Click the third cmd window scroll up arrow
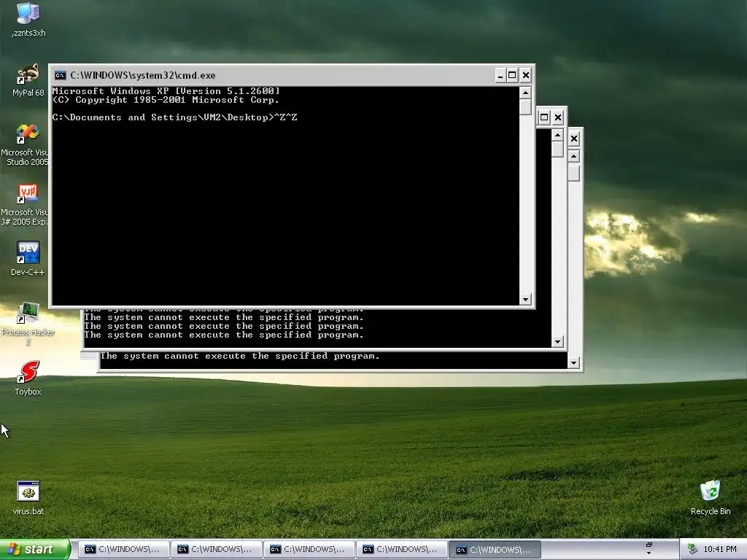Screen dimensions: 747x560 (573, 156)
